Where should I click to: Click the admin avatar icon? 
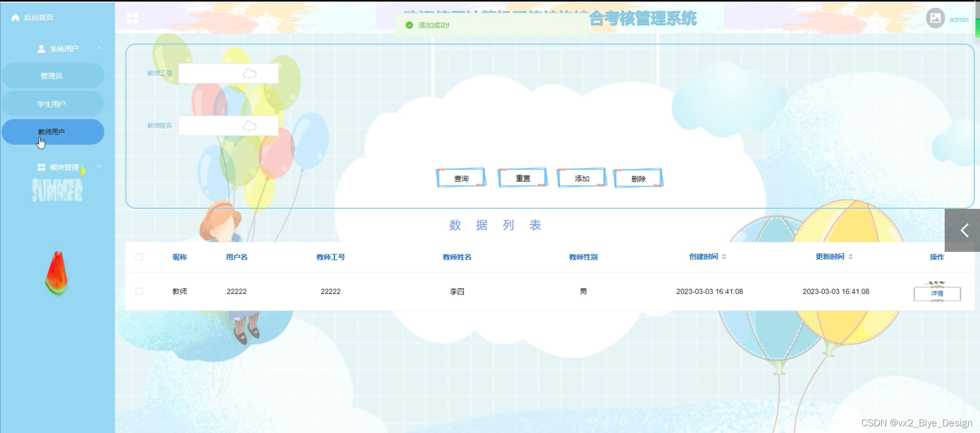pos(935,18)
